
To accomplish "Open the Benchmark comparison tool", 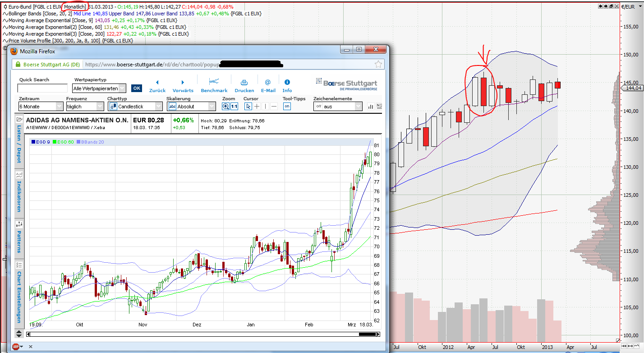I will 214,85.
